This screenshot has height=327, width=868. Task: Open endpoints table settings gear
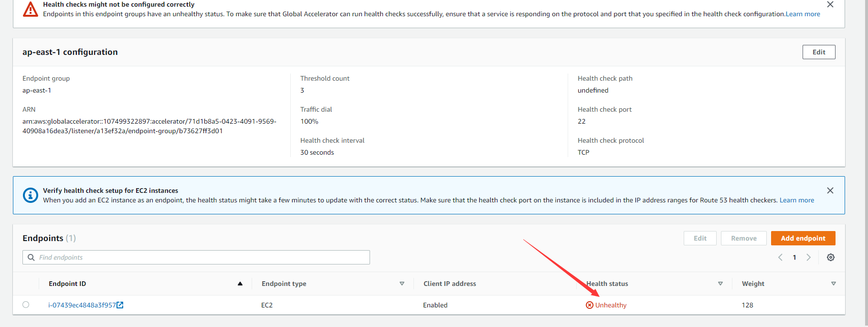coord(831,257)
